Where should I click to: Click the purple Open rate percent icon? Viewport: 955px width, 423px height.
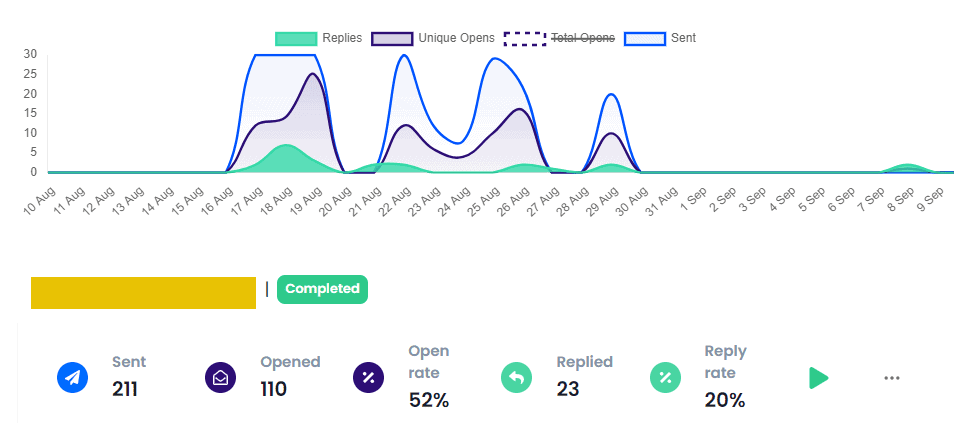pos(368,377)
